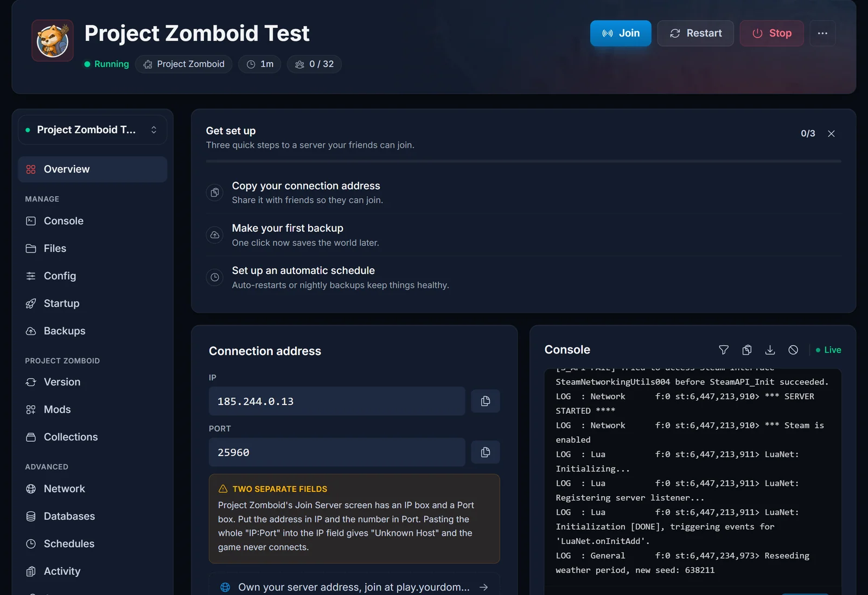Screen dimensions: 868x595
Task: Go to Files in the sidebar
Action: click(x=92, y=248)
